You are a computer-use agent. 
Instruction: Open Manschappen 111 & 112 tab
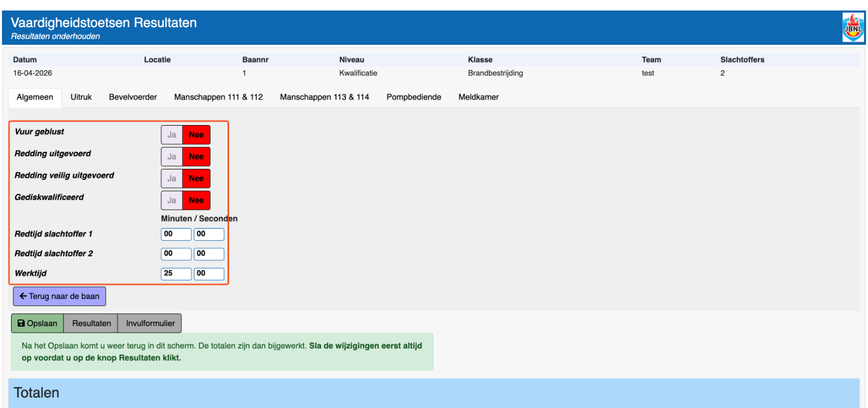[x=219, y=97]
